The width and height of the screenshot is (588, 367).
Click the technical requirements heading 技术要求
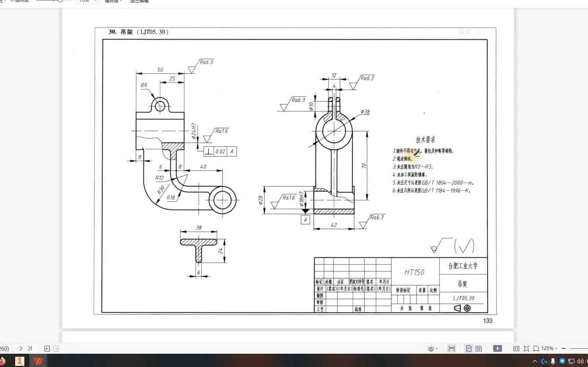point(425,139)
